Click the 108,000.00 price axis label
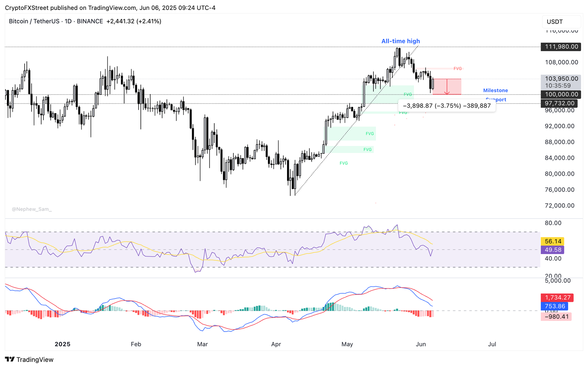This screenshot has height=368, width=588. (x=562, y=62)
